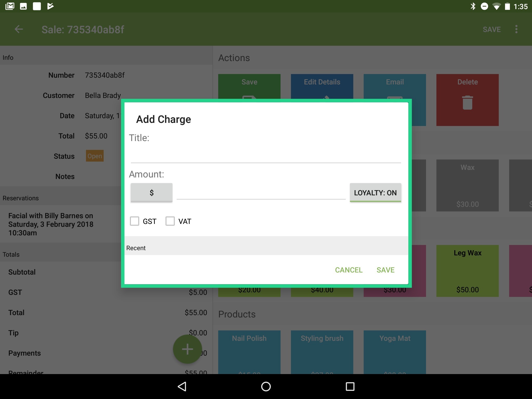Select the Styling brush product tile
The image size is (532, 399).
tap(322, 352)
